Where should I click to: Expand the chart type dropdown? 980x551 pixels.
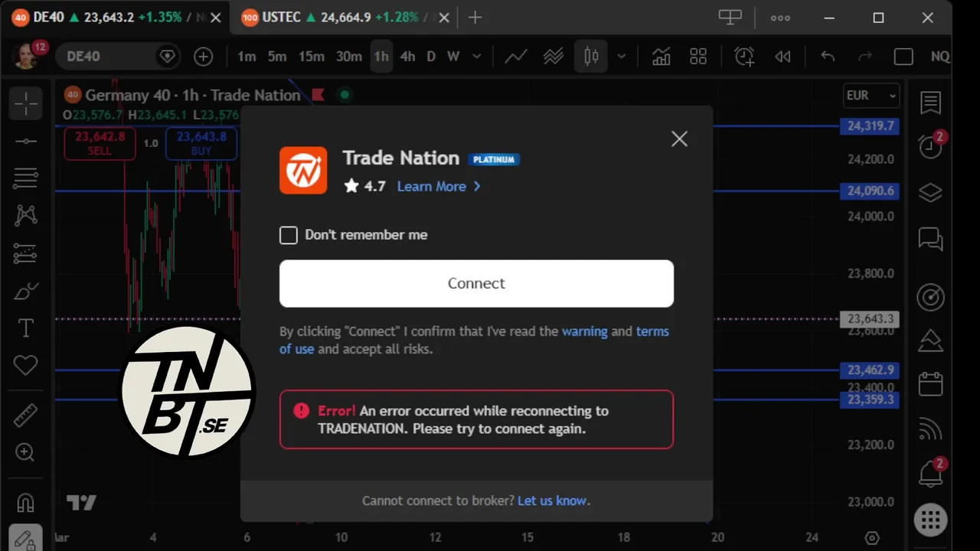pyautogui.click(x=622, y=56)
